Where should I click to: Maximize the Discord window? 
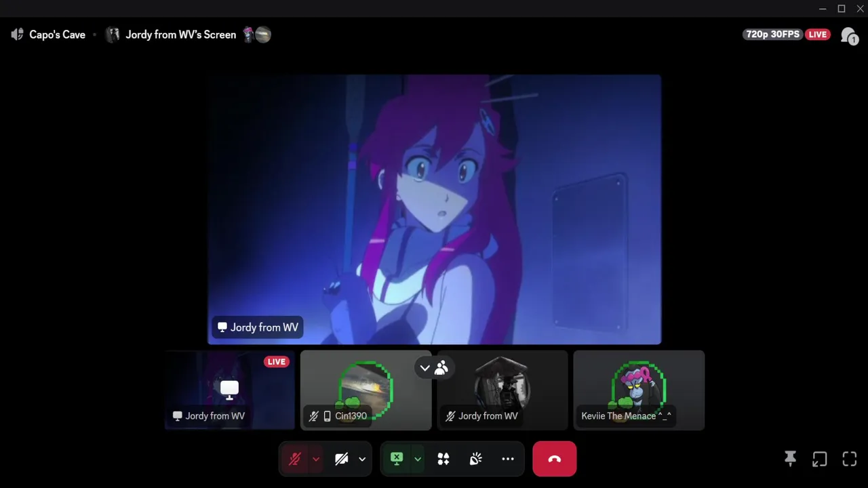click(x=842, y=9)
